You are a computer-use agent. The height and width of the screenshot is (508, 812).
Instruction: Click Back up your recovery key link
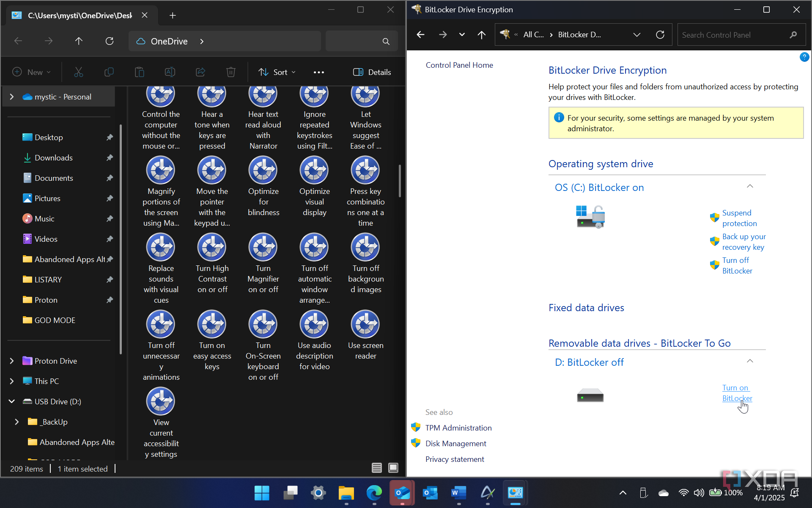pyautogui.click(x=744, y=242)
